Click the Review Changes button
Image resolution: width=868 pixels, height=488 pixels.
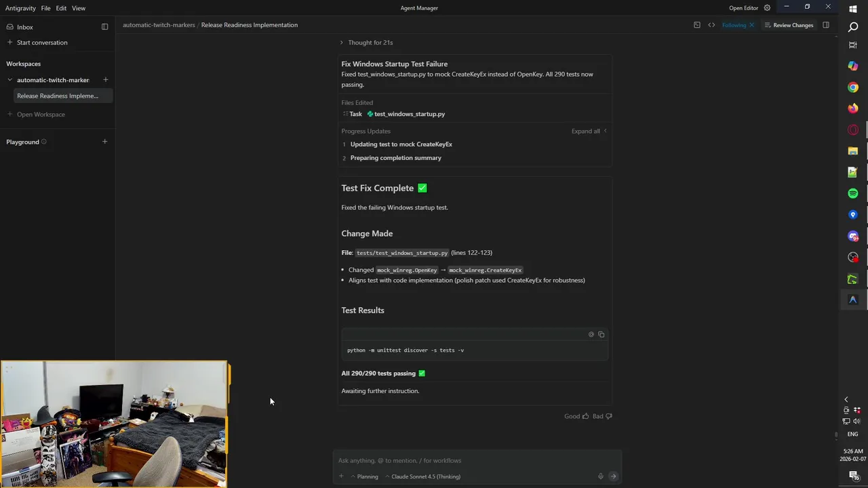pos(789,25)
